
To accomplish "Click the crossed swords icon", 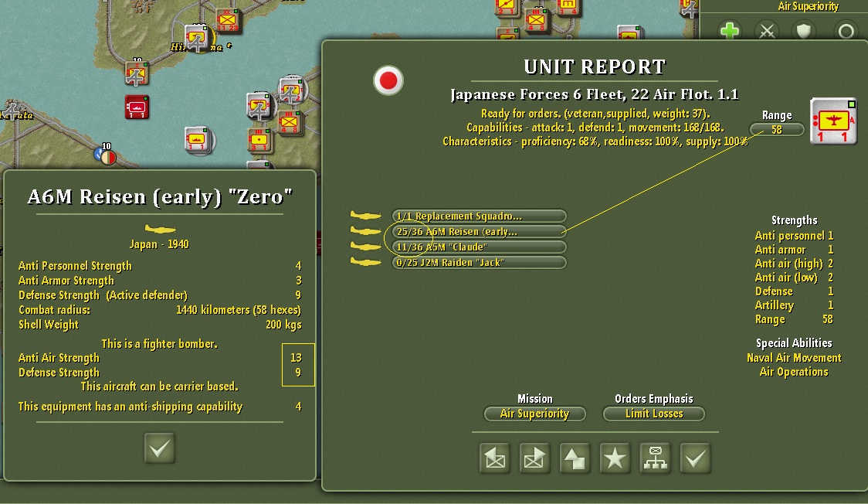I will pos(767,32).
